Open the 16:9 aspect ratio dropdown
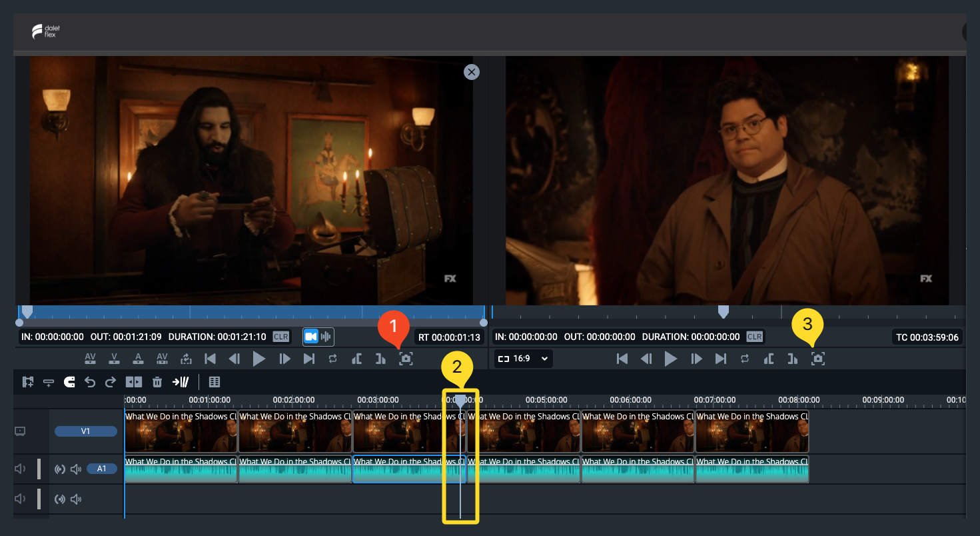This screenshot has width=980, height=536. [x=524, y=359]
